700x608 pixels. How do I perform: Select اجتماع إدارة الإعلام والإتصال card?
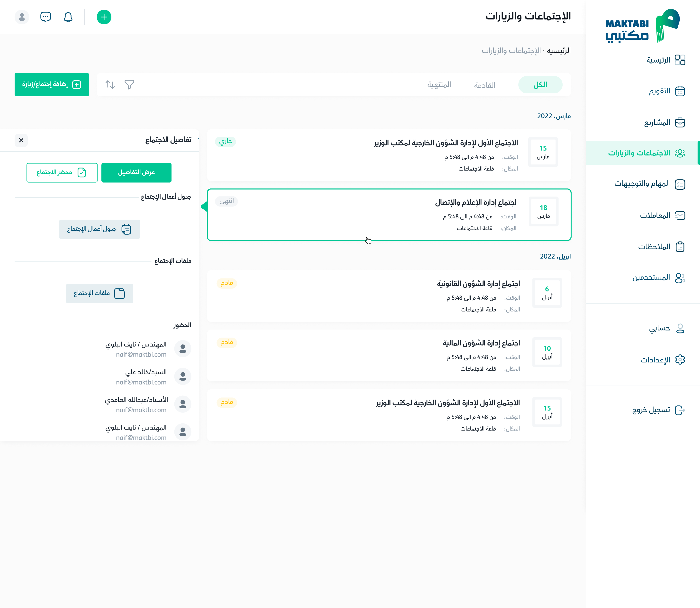pos(389,215)
